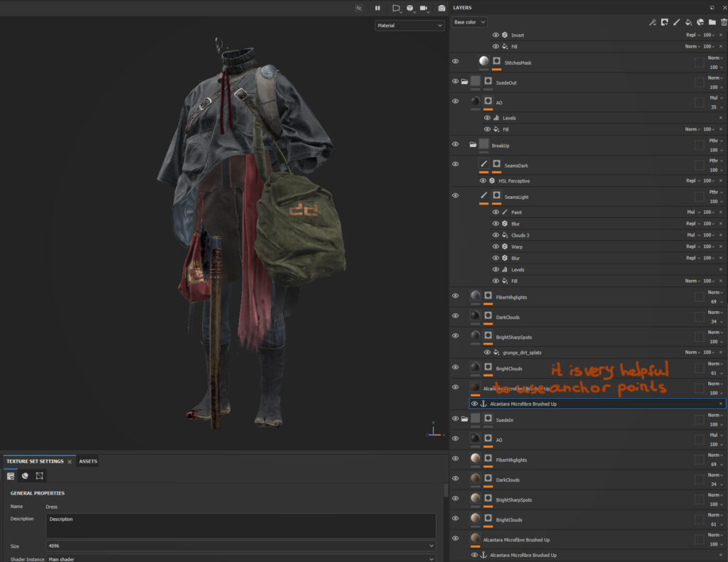Switch to the Assets tab
This screenshot has height=562, width=728.
[x=88, y=461]
